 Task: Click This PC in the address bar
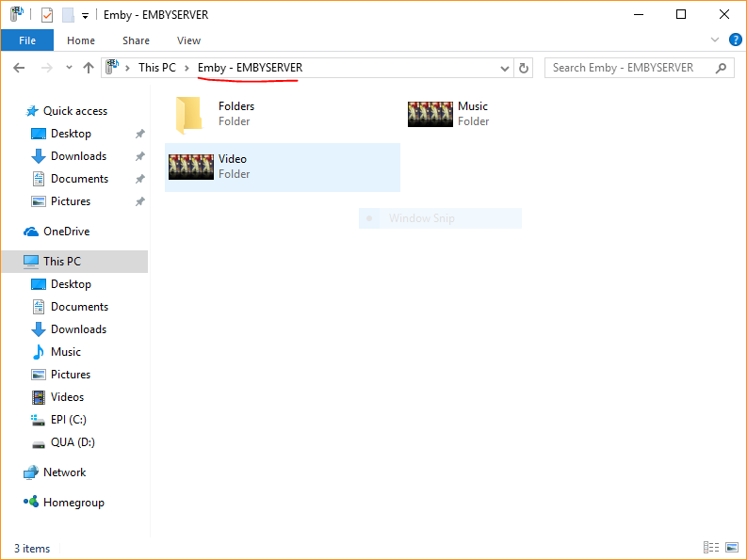click(157, 68)
